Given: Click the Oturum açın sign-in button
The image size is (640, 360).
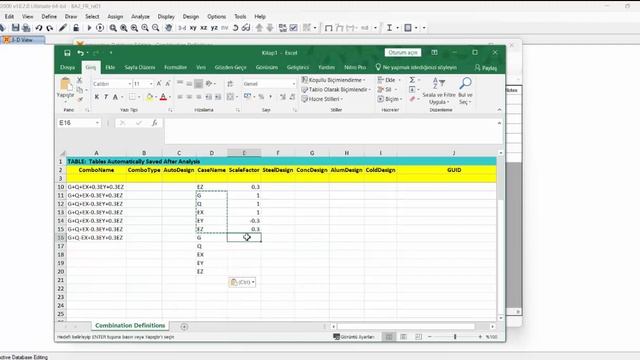Looking at the screenshot, I should [403, 53].
